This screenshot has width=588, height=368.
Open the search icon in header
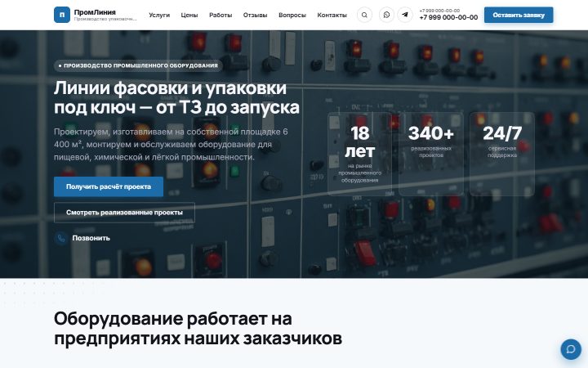[x=364, y=15]
